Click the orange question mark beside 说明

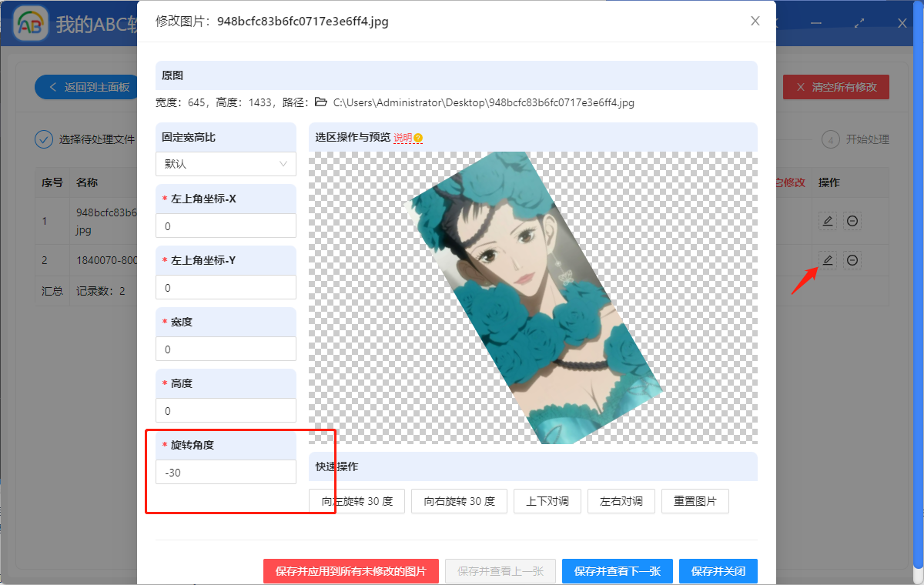click(417, 139)
